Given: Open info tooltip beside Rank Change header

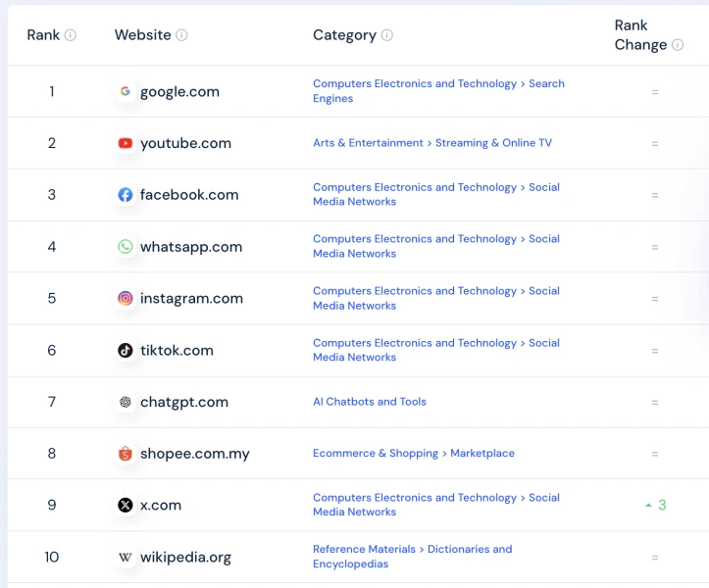Looking at the screenshot, I should 678,45.
